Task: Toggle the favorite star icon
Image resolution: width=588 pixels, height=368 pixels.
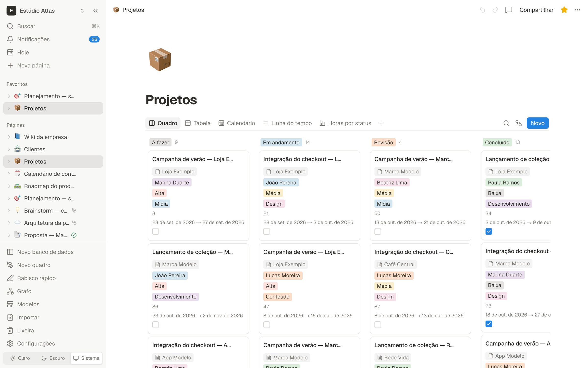Action: (x=564, y=10)
